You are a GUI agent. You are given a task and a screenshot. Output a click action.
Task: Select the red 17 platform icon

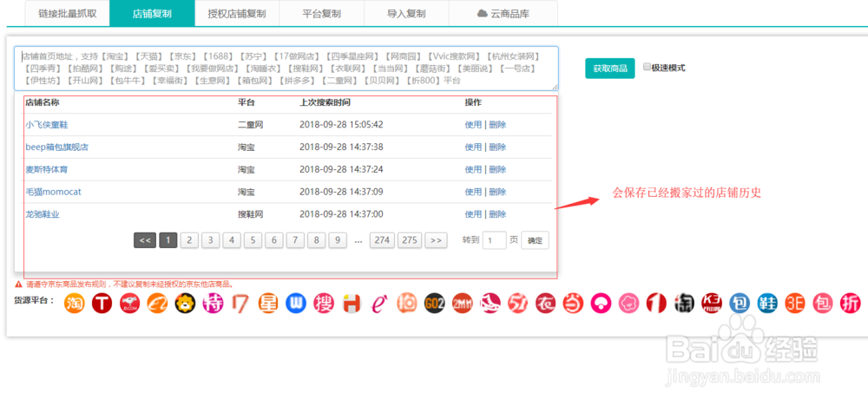point(240,303)
